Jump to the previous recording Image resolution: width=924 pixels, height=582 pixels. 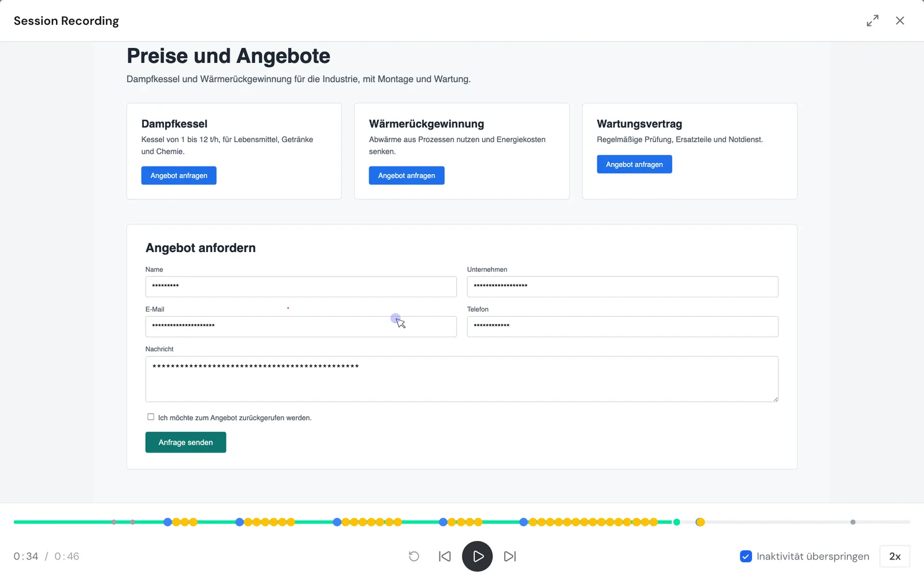[445, 557]
